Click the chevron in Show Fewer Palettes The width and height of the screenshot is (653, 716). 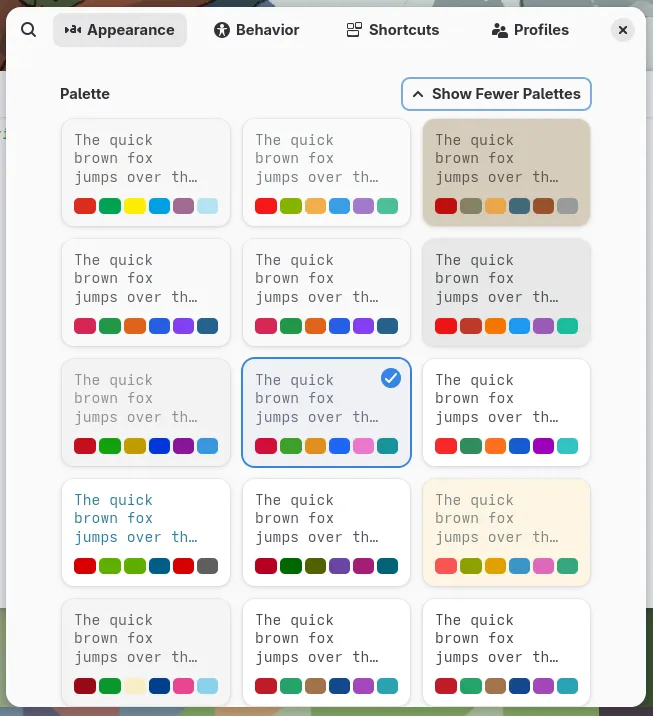click(418, 94)
